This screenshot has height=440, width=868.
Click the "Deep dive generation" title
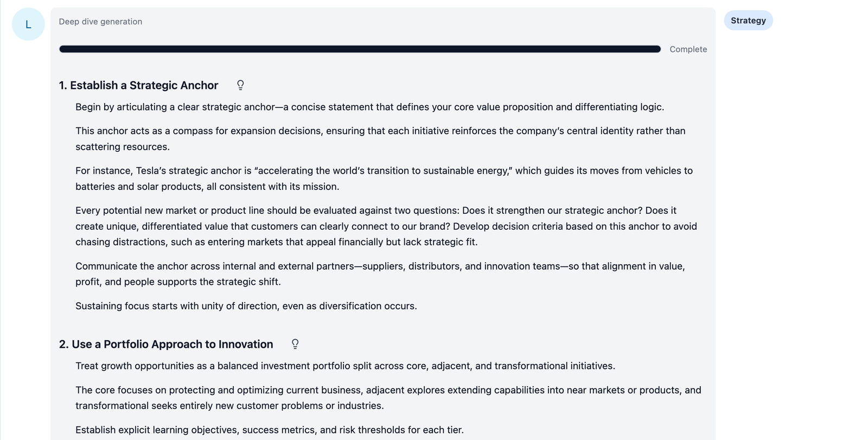pos(100,22)
